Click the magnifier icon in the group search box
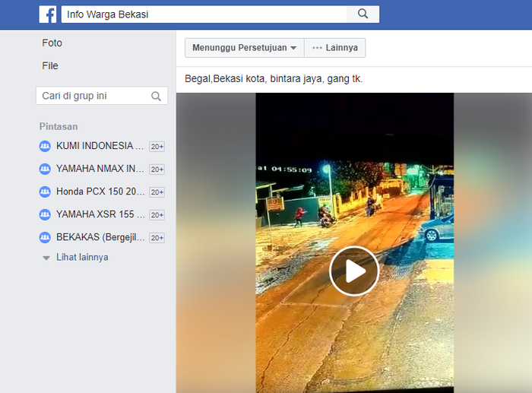This screenshot has height=393, width=532. point(156,97)
